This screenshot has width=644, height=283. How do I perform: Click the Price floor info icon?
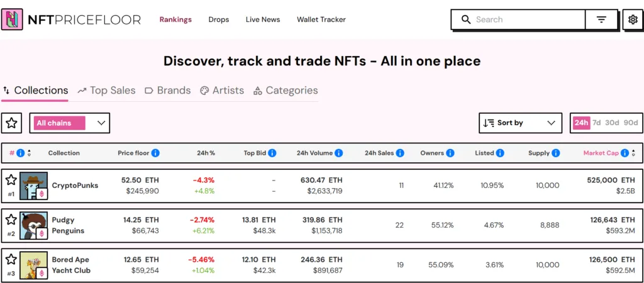pos(155,153)
